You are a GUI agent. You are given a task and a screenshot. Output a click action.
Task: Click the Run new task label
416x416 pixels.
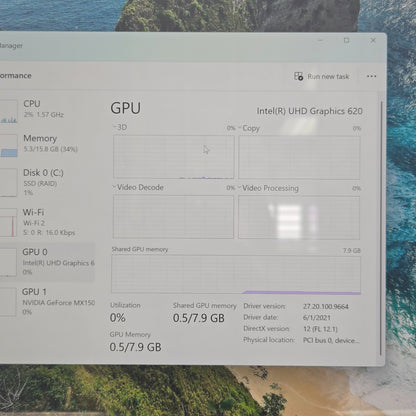pyautogui.click(x=328, y=77)
